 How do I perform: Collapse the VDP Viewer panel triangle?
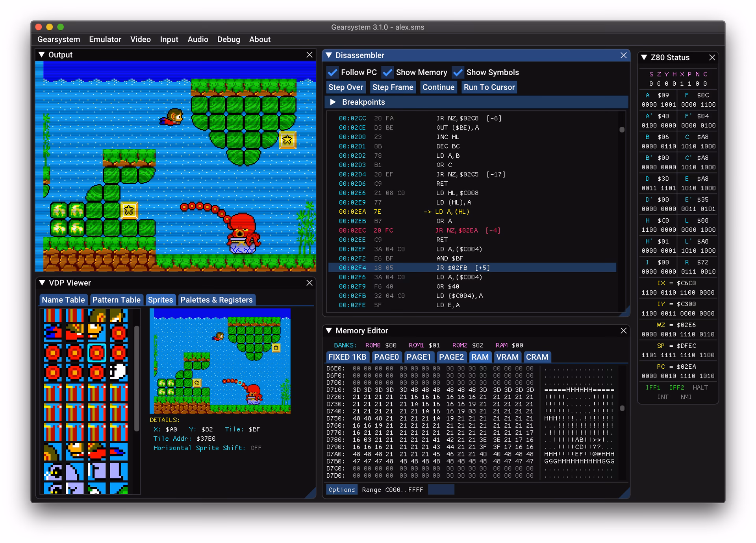click(x=42, y=283)
